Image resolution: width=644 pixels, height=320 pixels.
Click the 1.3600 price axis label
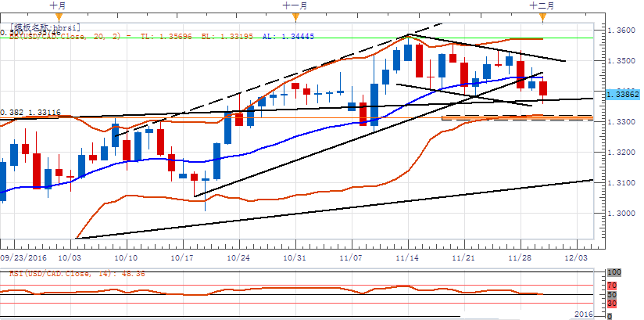(x=623, y=31)
